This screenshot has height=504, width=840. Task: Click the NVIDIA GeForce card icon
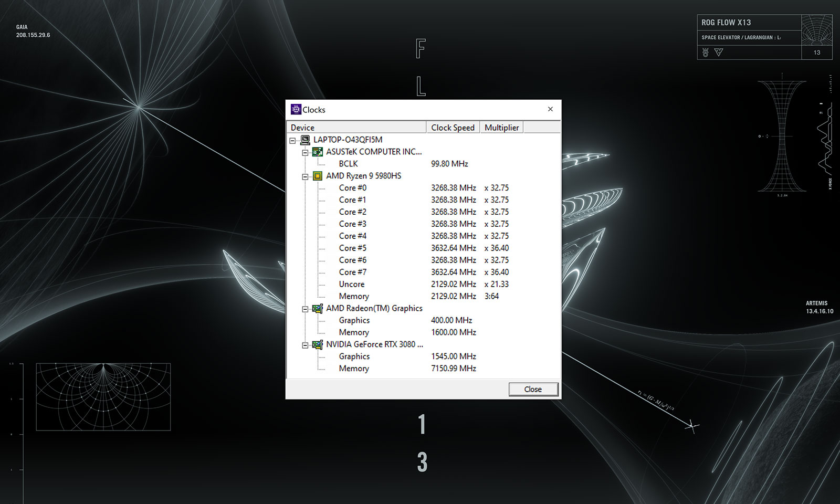tap(318, 345)
